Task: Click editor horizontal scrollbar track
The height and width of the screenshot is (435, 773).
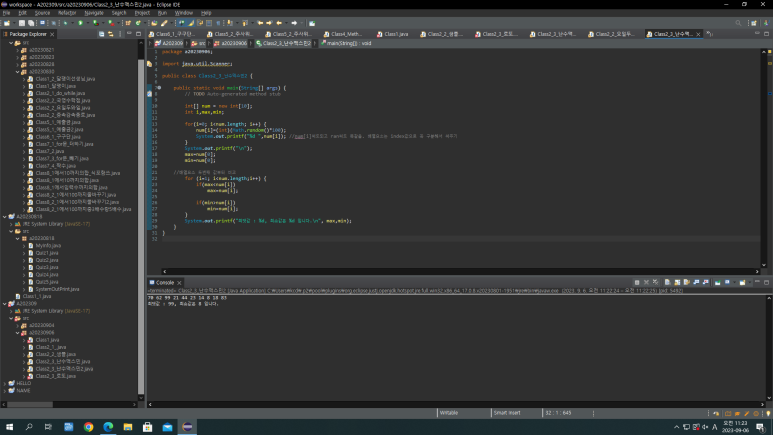Action: click(x=461, y=271)
